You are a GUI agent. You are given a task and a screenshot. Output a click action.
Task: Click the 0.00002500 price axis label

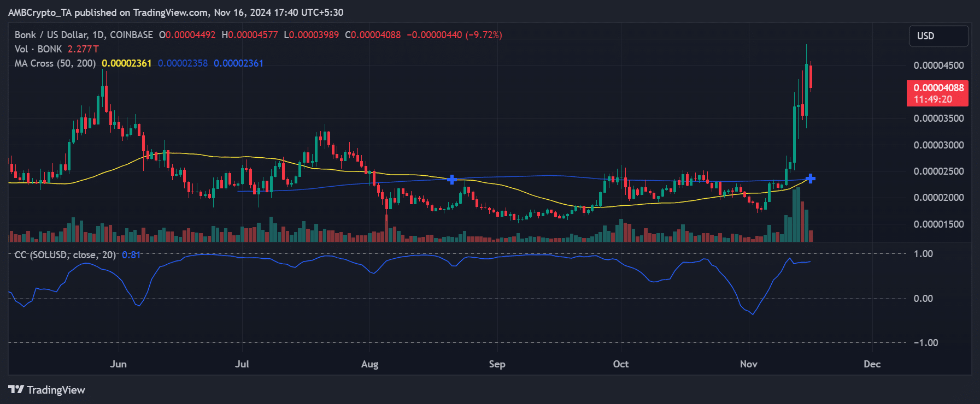pos(939,171)
